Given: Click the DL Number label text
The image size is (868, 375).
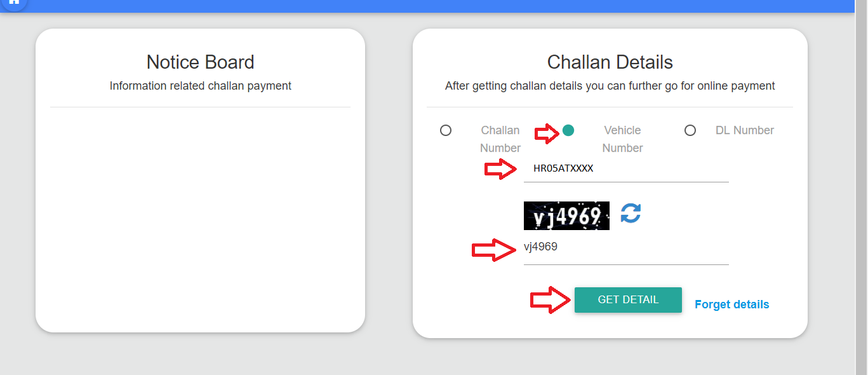Looking at the screenshot, I should (744, 130).
